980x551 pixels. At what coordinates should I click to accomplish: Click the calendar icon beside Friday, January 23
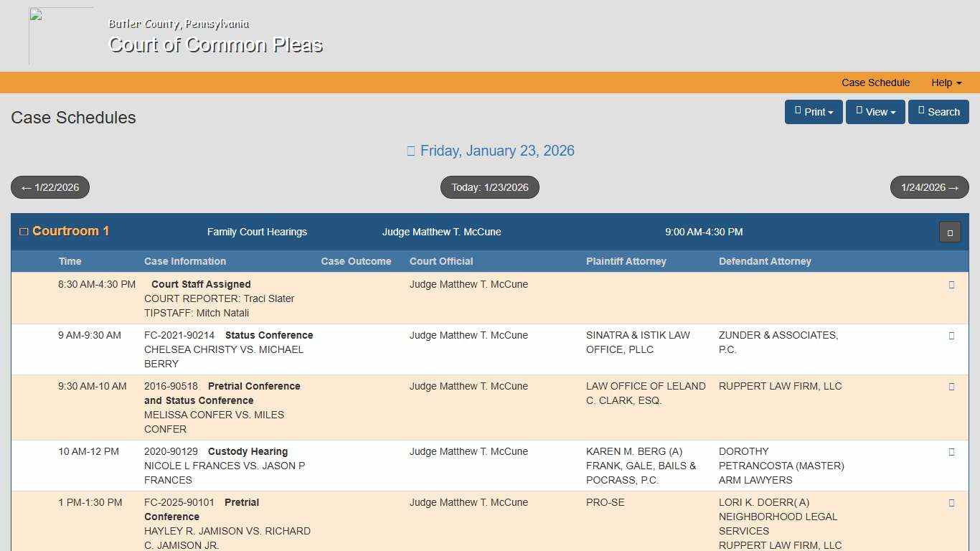pyautogui.click(x=411, y=150)
